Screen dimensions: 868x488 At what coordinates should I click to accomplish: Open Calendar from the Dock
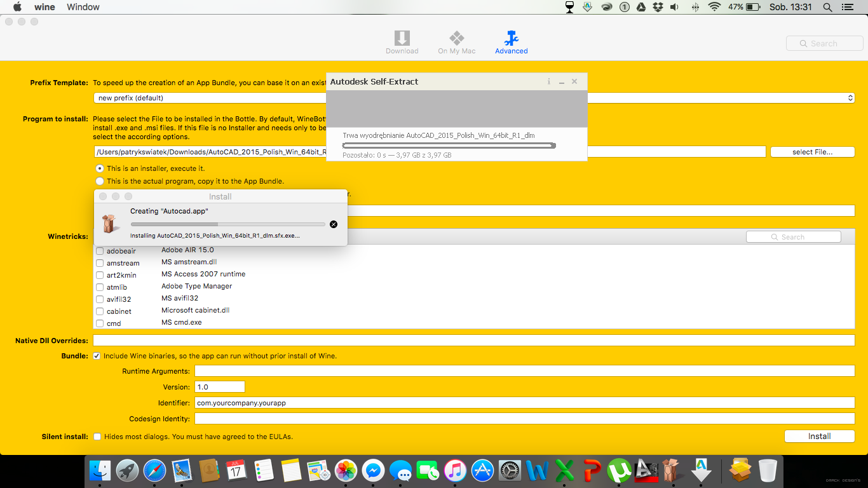(236, 470)
